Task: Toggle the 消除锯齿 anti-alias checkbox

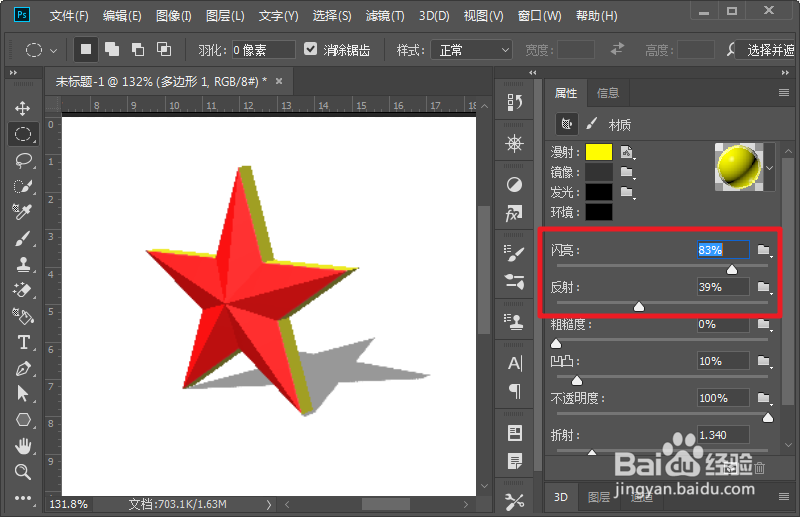Action: tap(310, 49)
